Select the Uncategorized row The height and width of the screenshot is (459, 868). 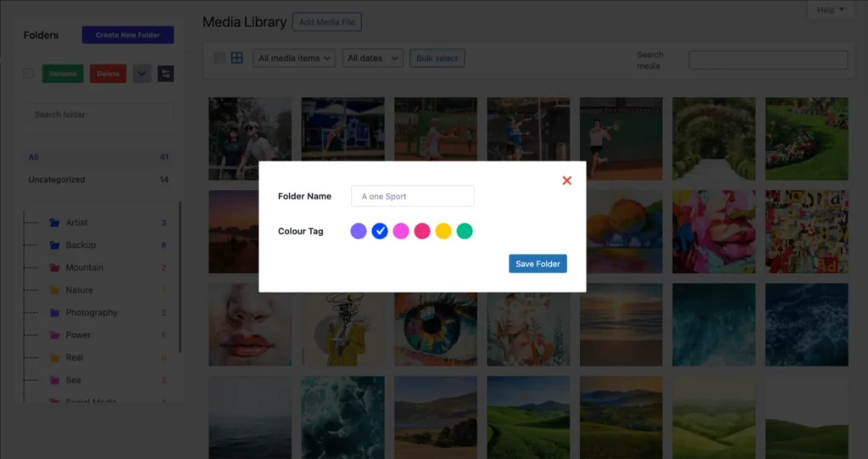coord(98,180)
